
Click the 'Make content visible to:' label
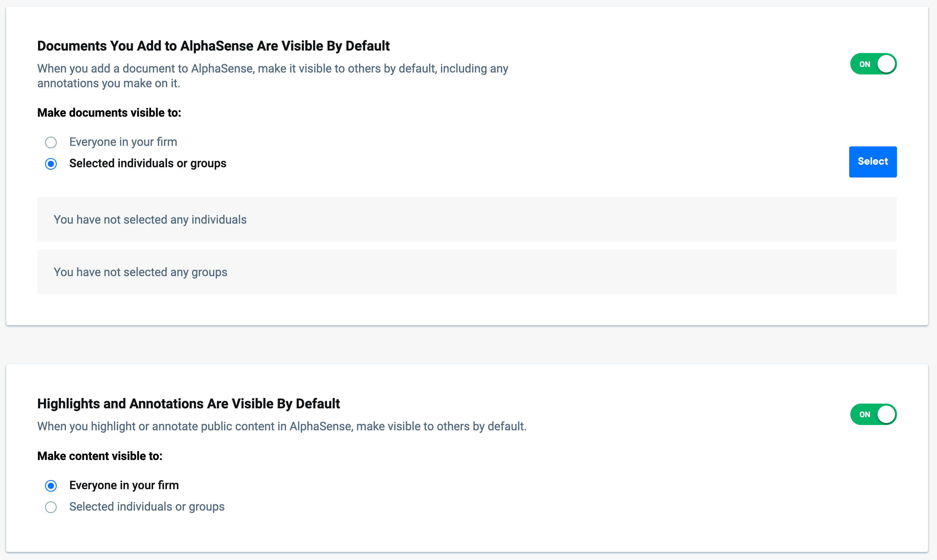click(100, 456)
